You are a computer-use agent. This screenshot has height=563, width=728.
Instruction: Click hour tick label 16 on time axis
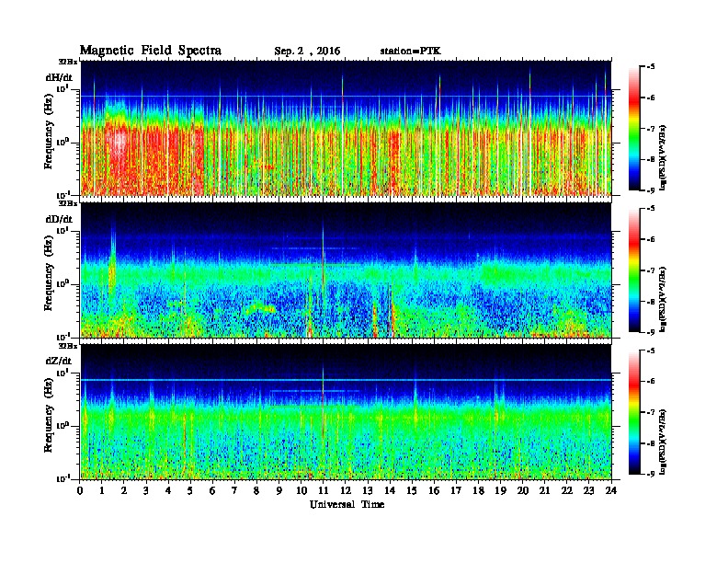point(434,491)
